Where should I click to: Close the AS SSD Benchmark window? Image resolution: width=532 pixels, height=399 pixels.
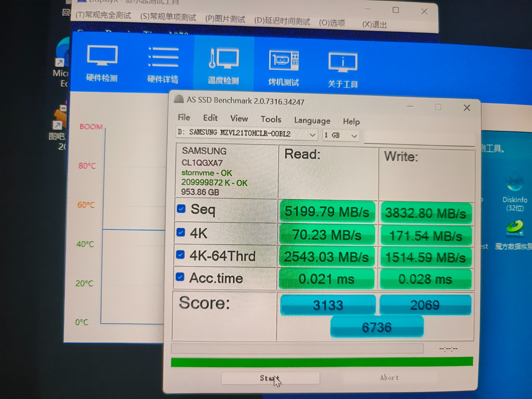pyautogui.click(x=467, y=108)
